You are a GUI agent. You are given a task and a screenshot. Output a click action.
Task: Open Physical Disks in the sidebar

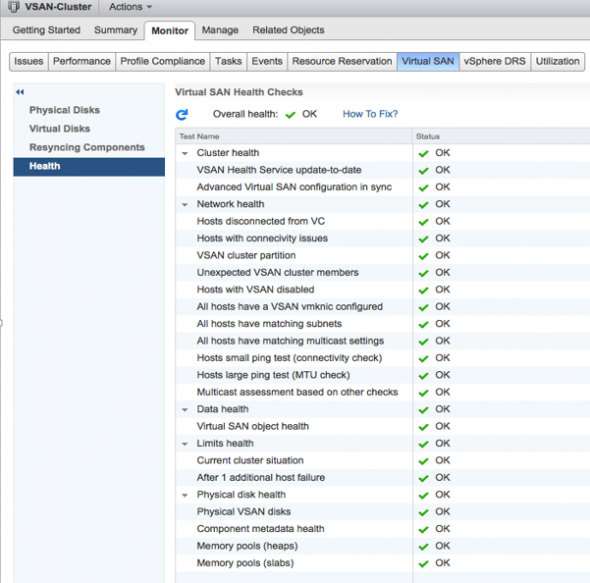[65, 110]
